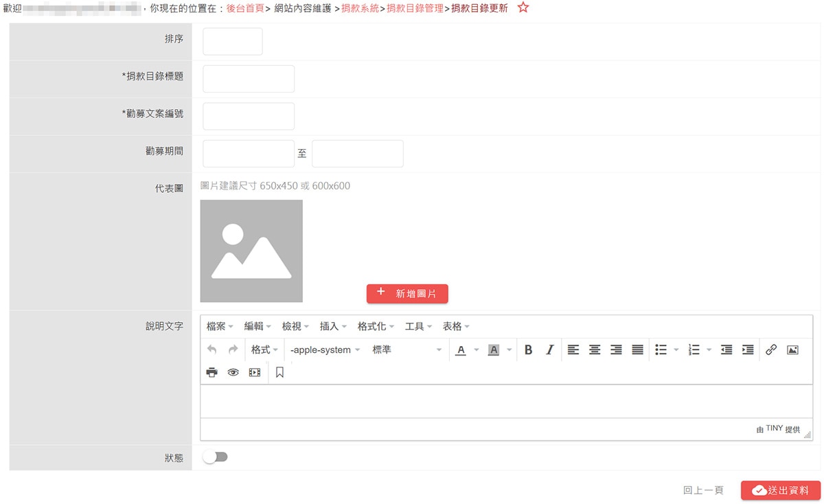Open the 格式 paragraph format dropdown
This screenshot has width=824, height=504.
click(264, 350)
